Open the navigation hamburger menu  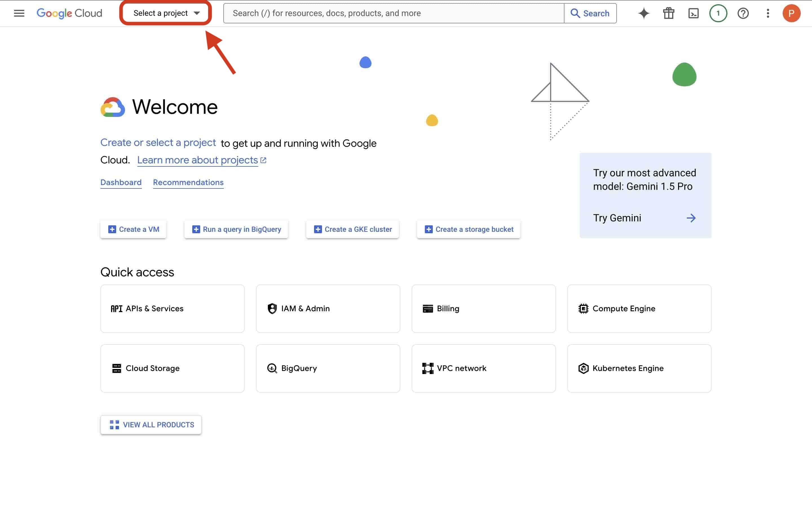[19, 13]
